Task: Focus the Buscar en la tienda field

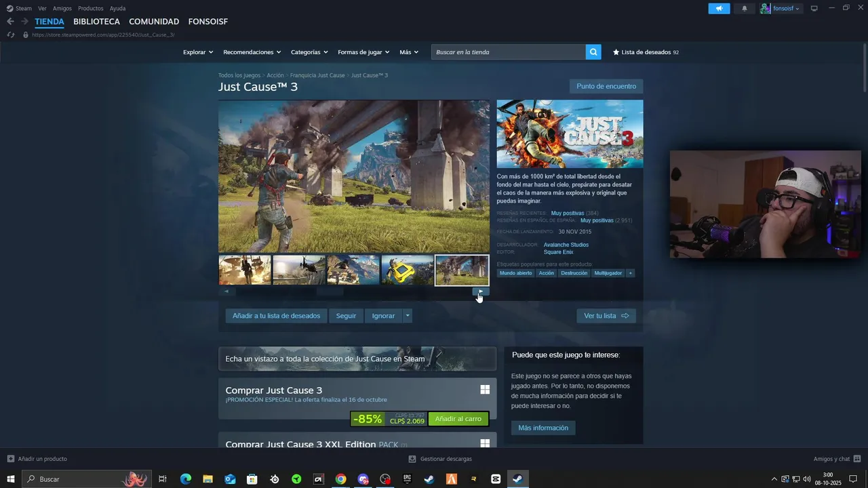Action: [x=509, y=52]
